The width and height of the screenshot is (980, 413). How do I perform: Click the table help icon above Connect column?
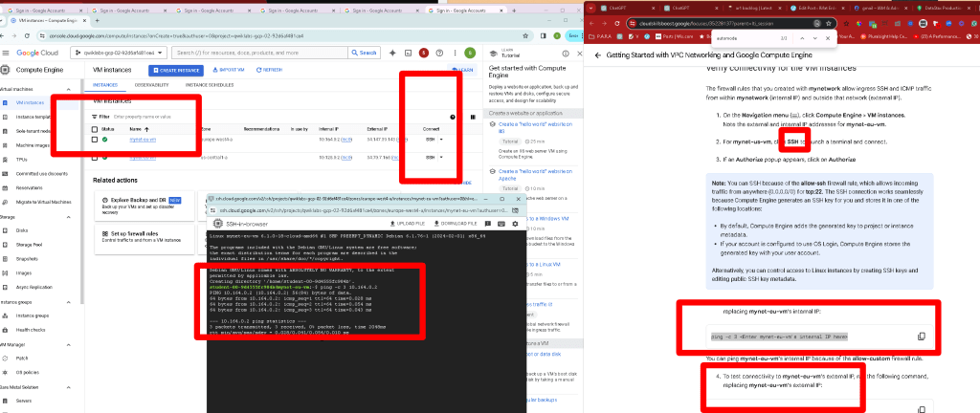(453, 117)
